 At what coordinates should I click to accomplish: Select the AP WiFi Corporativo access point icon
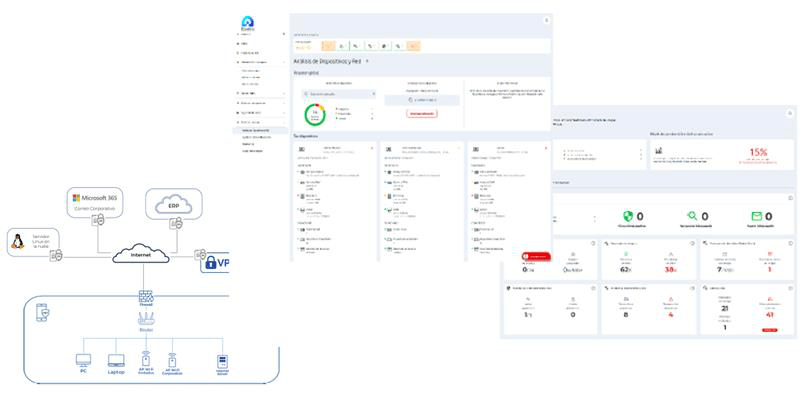172,359
